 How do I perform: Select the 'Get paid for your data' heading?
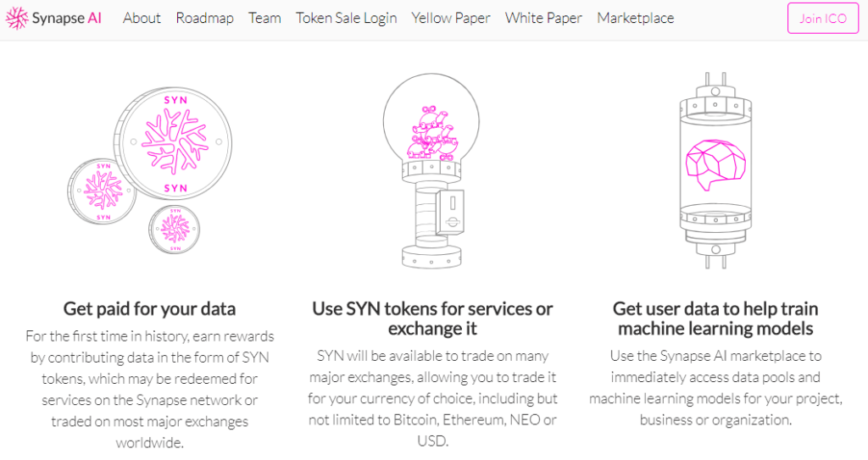click(149, 308)
